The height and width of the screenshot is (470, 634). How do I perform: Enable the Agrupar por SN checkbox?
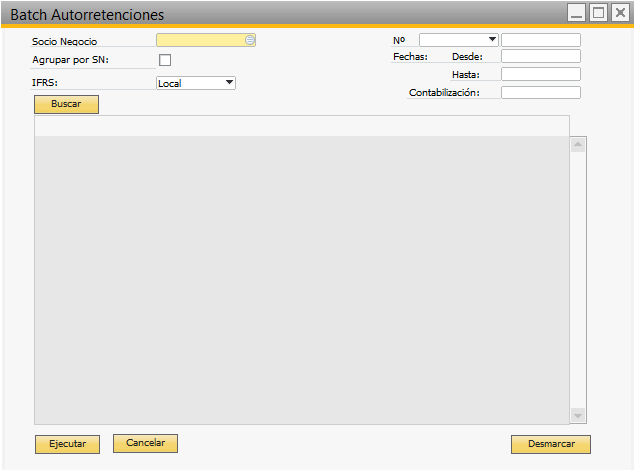(165, 61)
